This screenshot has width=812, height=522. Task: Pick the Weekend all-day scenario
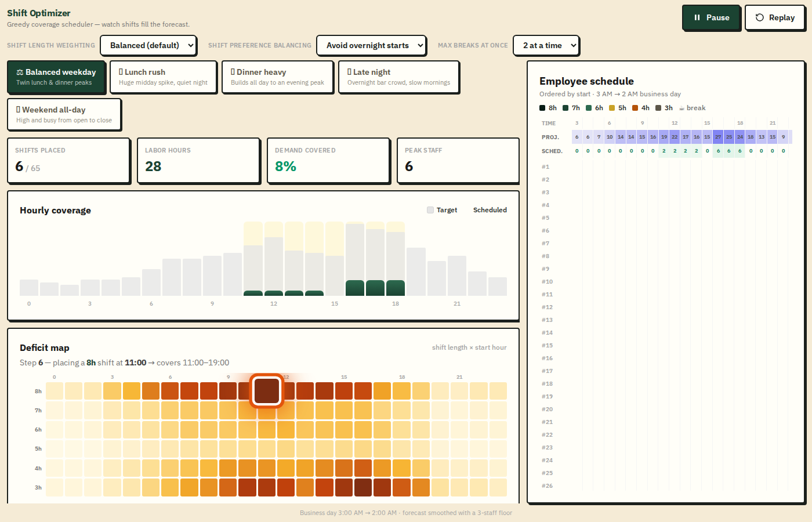point(64,114)
